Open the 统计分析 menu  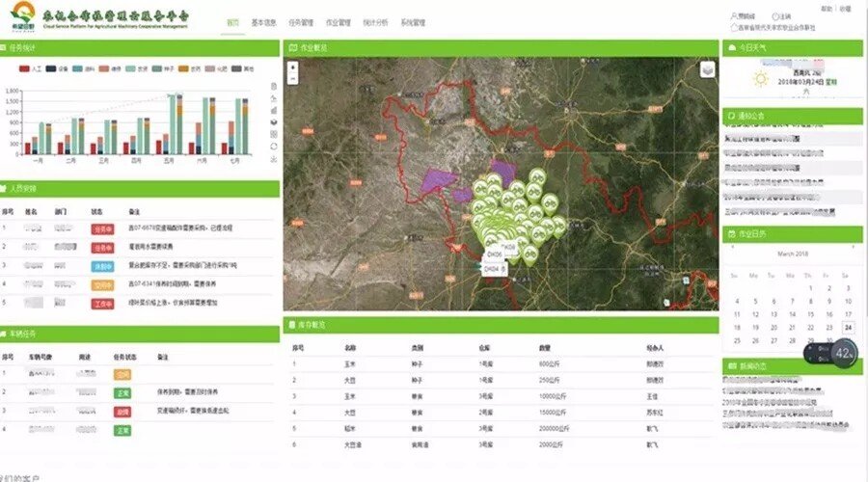pos(375,23)
